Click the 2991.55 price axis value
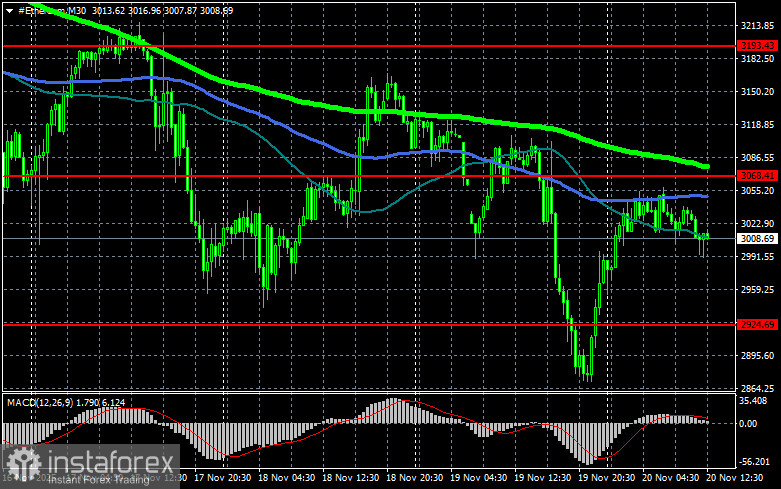This screenshot has width=781, height=489. pyautogui.click(x=757, y=256)
